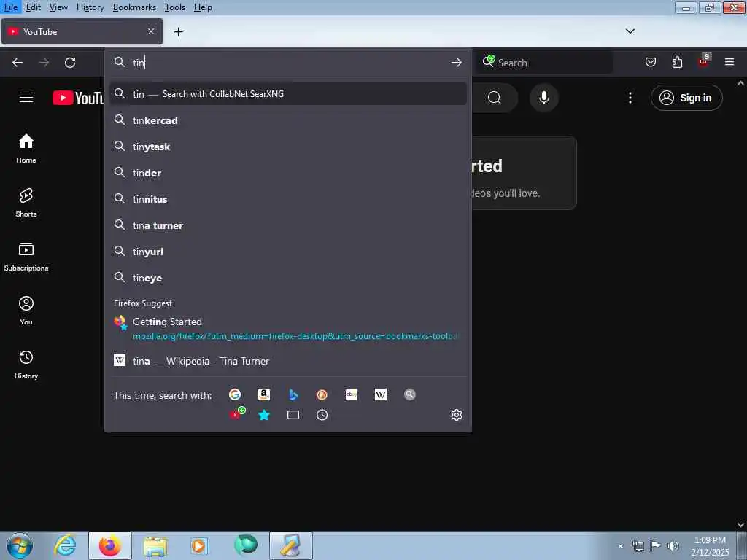The width and height of the screenshot is (747, 560).
Task: Pick the gray magnifier search engine
Action: [410, 394]
